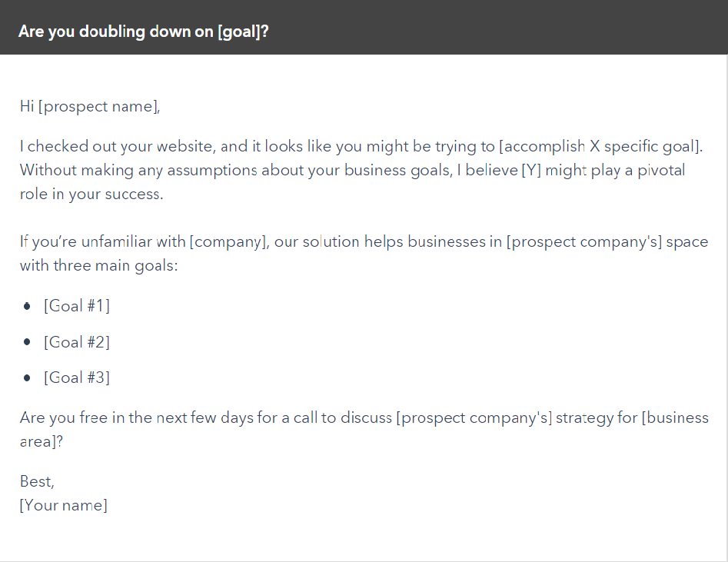Select the [Goal #1] bullet item

pos(77,306)
